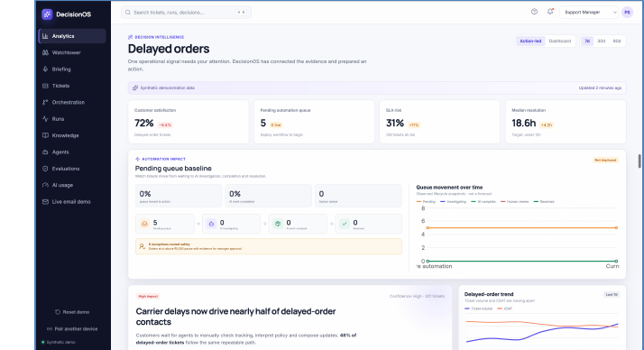Click the Last 7d badge on trend card

(x=612, y=295)
